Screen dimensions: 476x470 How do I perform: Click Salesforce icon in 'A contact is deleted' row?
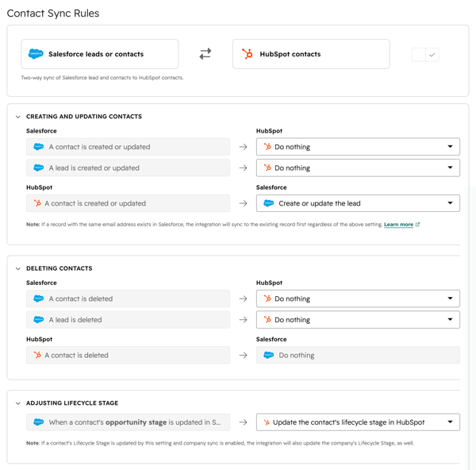pyautogui.click(x=39, y=299)
